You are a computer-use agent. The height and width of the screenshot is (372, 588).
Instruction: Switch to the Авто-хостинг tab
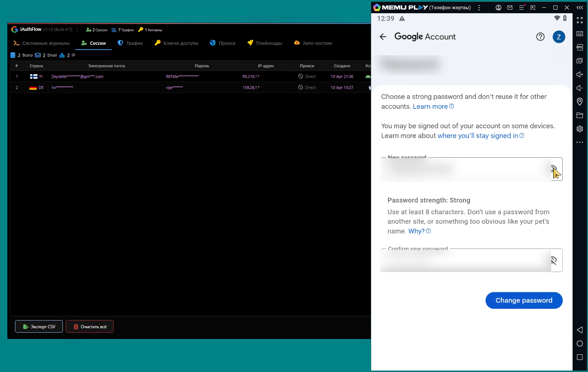[x=313, y=43]
